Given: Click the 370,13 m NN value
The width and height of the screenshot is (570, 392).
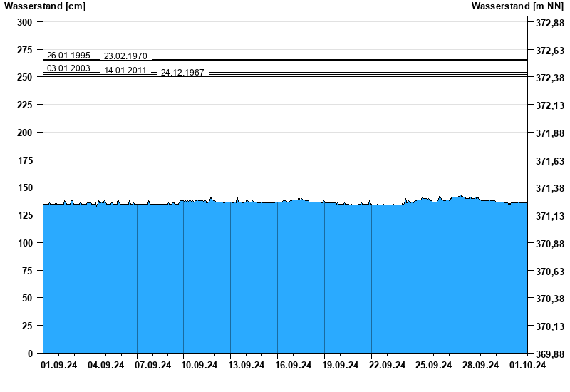Looking at the screenshot, I should coord(550,326).
